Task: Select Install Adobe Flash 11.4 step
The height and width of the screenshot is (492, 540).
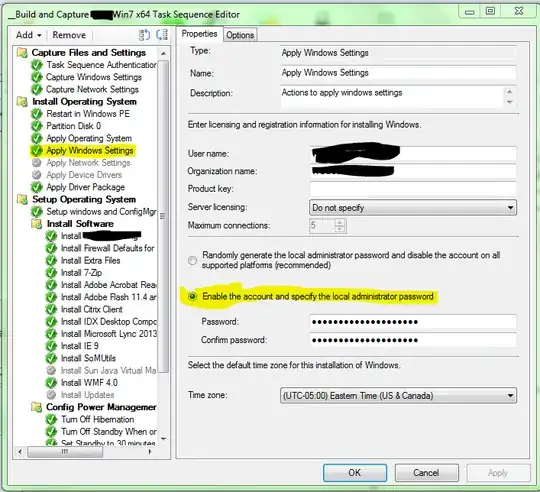Action: [108, 297]
